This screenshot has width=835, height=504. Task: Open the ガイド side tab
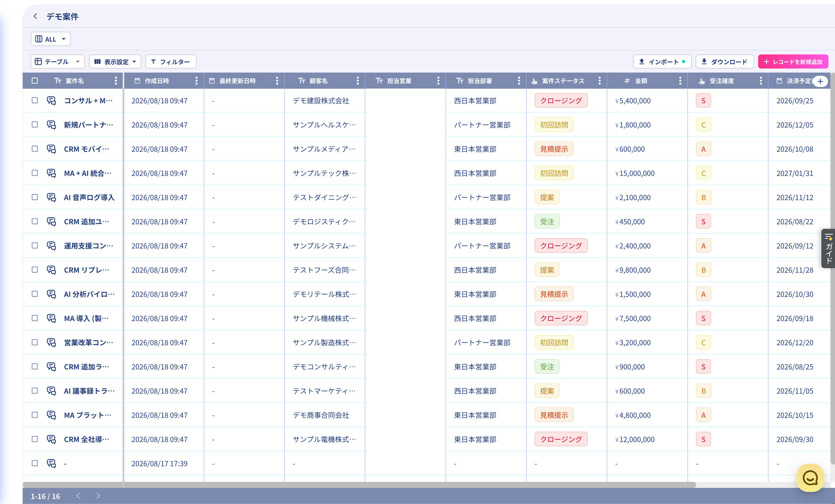[x=828, y=248]
